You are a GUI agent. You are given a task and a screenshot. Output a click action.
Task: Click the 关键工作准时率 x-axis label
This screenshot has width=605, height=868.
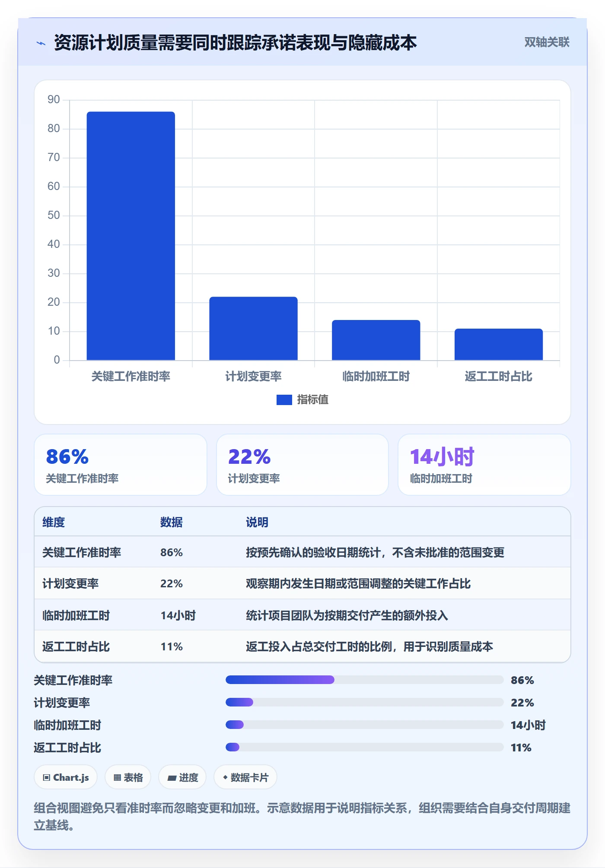click(131, 377)
